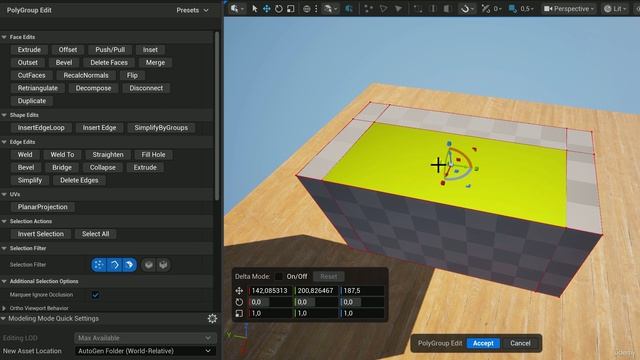Click the Weld To button

pyautogui.click(x=62, y=155)
